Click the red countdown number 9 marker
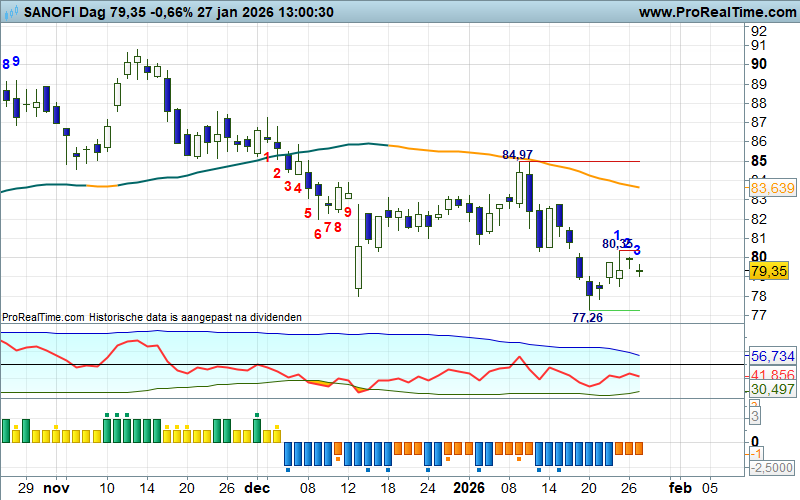800x500 pixels. [x=348, y=212]
